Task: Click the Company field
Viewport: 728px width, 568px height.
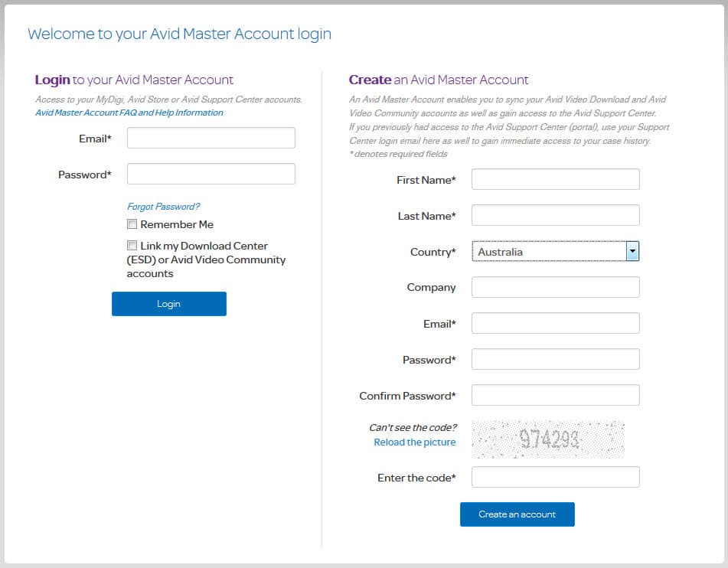Action: point(555,287)
